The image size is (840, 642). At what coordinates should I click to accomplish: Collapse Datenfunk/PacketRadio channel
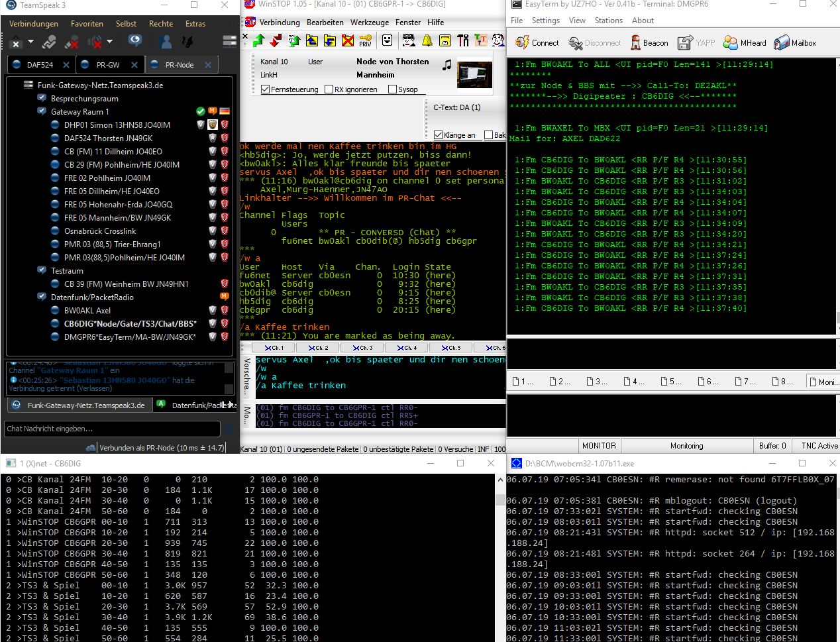click(42, 297)
